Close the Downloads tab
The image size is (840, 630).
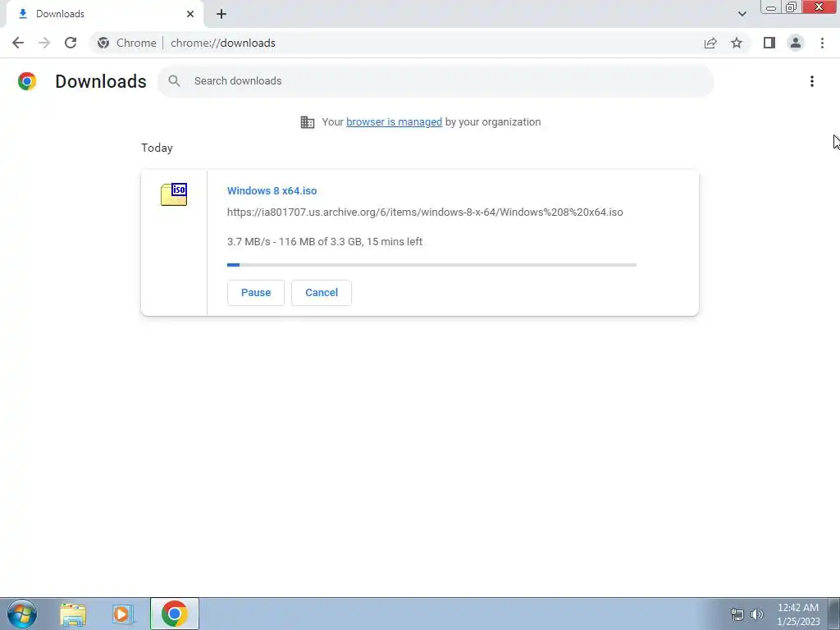190,14
